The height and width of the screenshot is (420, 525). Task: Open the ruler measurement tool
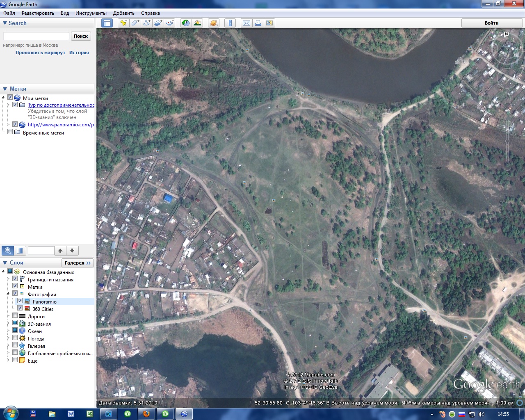(x=230, y=23)
